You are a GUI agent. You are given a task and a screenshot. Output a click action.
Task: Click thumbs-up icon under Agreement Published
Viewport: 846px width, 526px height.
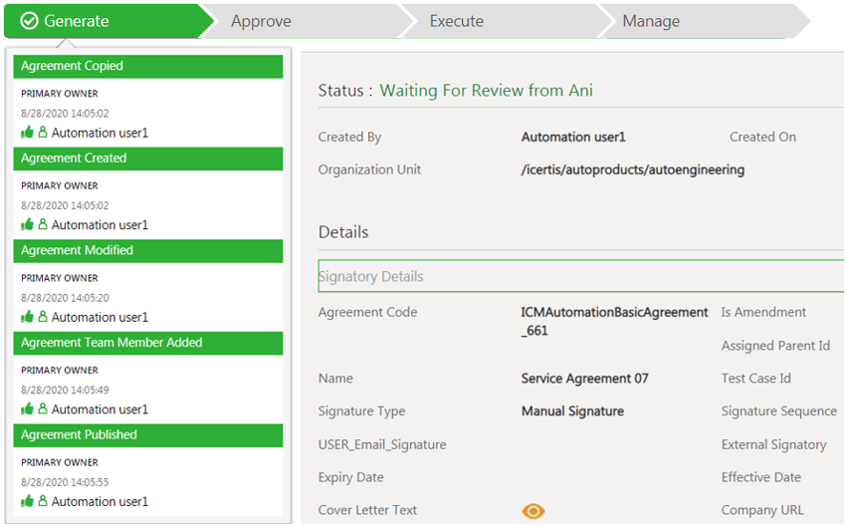28,501
